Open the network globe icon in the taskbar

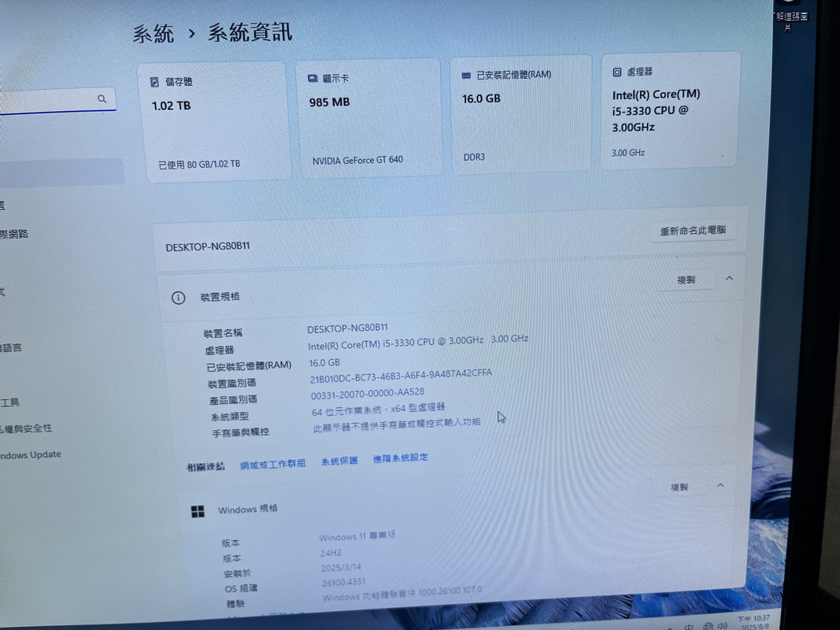[x=708, y=626]
